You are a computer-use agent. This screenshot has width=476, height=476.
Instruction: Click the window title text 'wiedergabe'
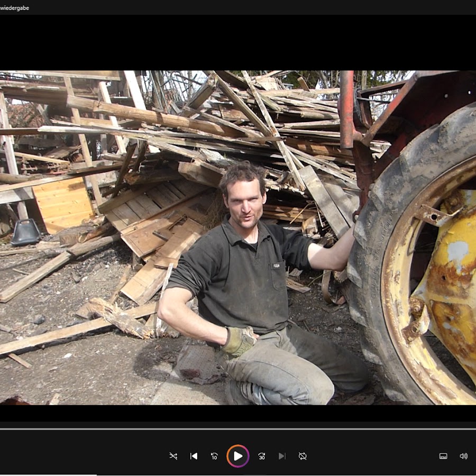pos(15,8)
